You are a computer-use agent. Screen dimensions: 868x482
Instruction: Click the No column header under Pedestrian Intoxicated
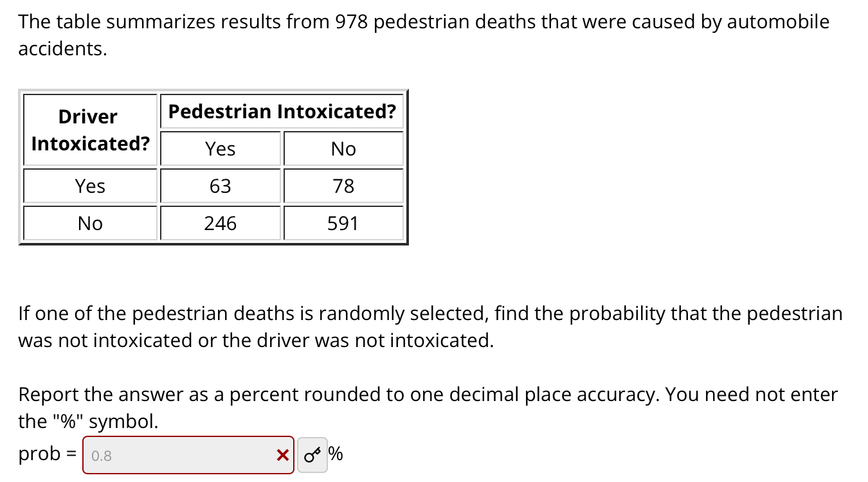coord(343,148)
